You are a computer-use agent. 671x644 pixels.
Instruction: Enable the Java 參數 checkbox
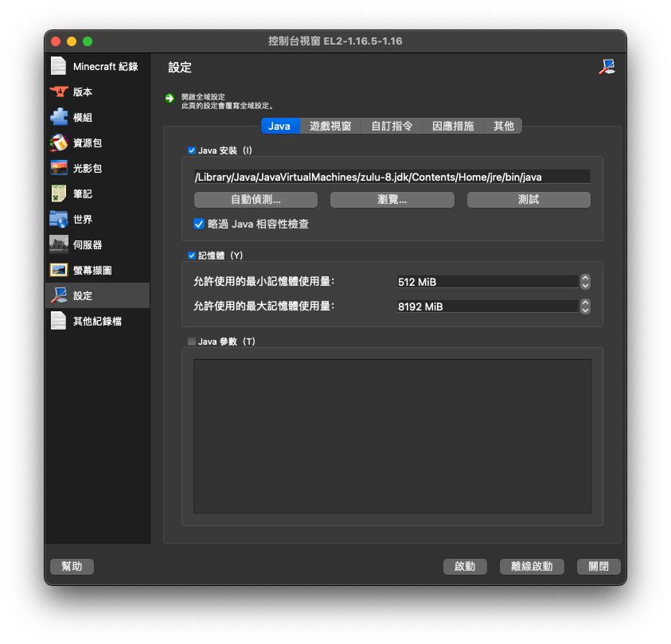tap(193, 341)
